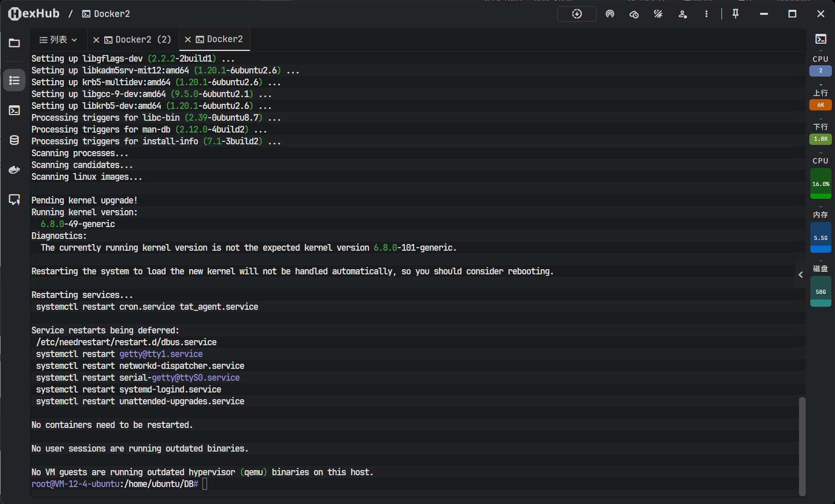Switch to the Docker2 (2) tab
This screenshot has width=835, height=504.
coord(138,40)
